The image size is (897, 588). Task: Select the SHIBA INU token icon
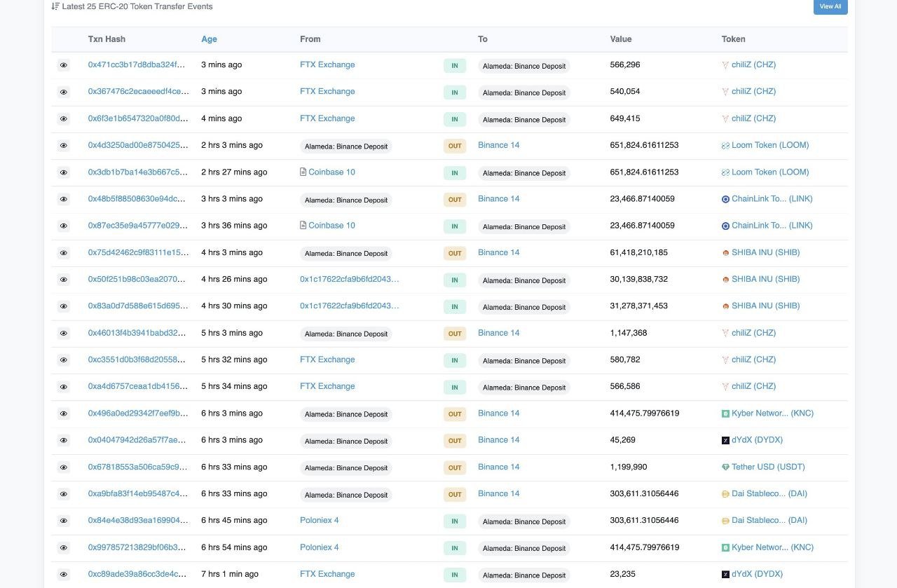pyautogui.click(x=726, y=252)
